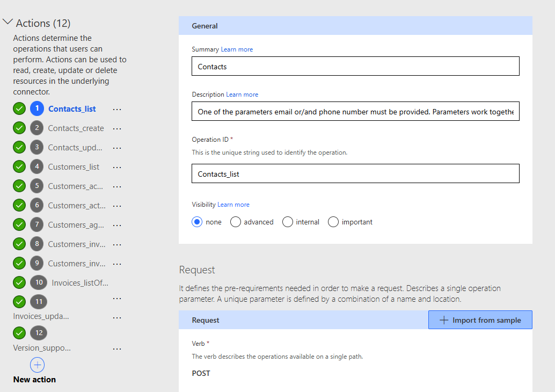
Task: Open the ellipsis menu for Customers_inv action
Action: (117, 244)
